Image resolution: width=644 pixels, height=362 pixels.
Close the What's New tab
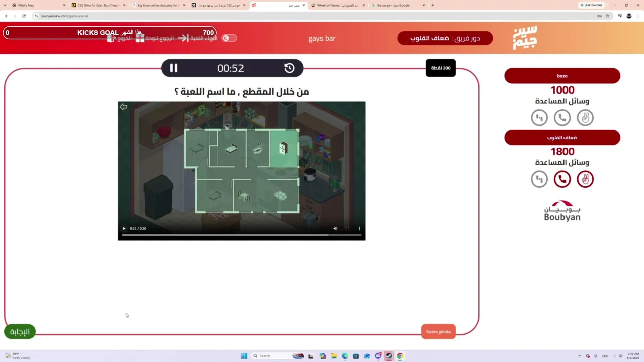(x=64, y=5)
